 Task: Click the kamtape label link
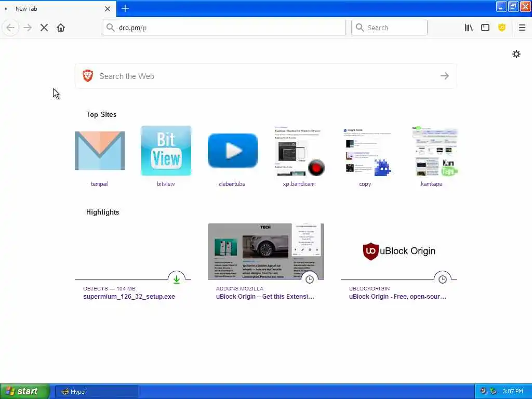pyautogui.click(x=432, y=184)
